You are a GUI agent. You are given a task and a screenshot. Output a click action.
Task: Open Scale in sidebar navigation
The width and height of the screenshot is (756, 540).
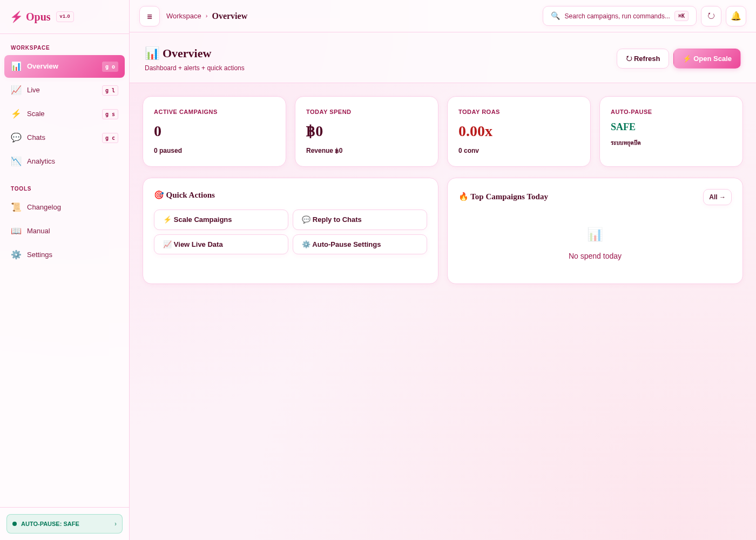64,114
